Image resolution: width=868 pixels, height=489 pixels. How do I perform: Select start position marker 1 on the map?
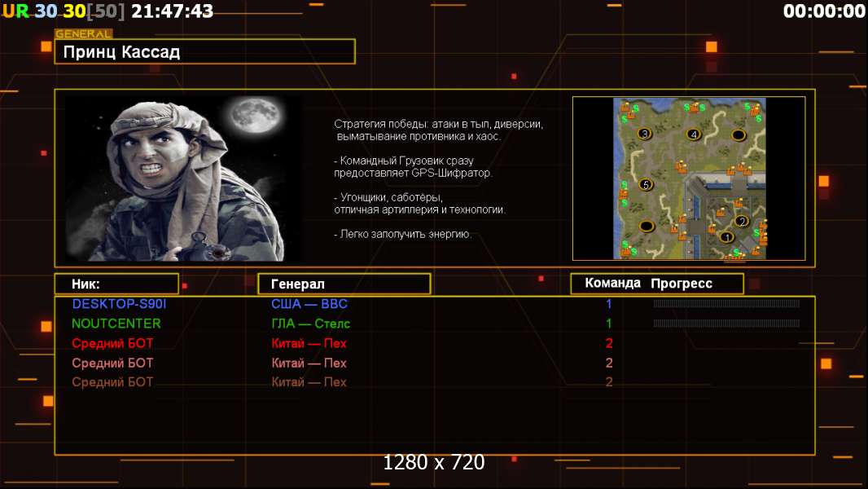coord(727,237)
